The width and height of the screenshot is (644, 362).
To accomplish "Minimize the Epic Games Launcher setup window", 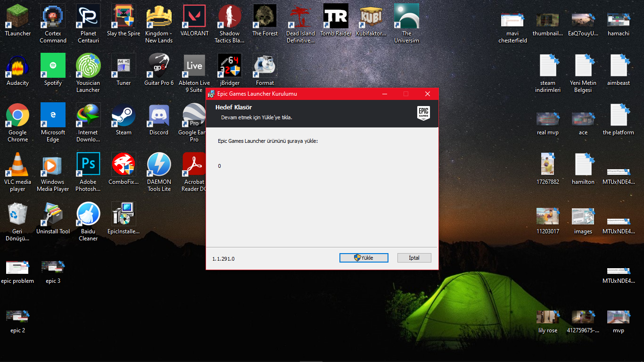I will pyautogui.click(x=384, y=94).
